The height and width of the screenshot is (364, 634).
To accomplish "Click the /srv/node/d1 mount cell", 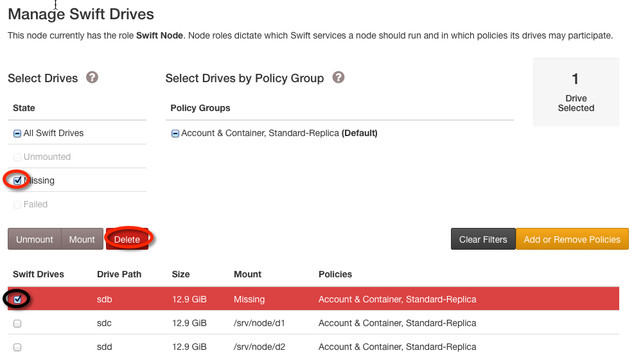I will pos(259,323).
